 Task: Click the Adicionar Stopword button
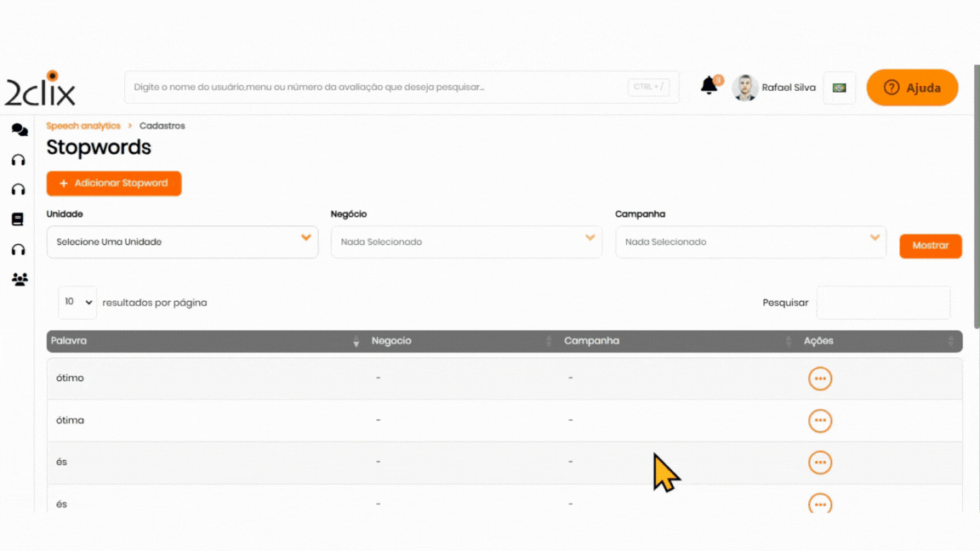tap(114, 184)
